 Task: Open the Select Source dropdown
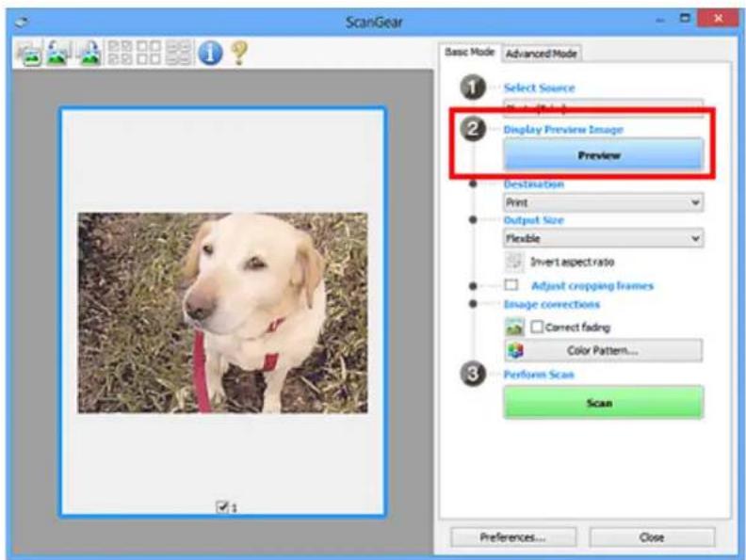pos(603,106)
